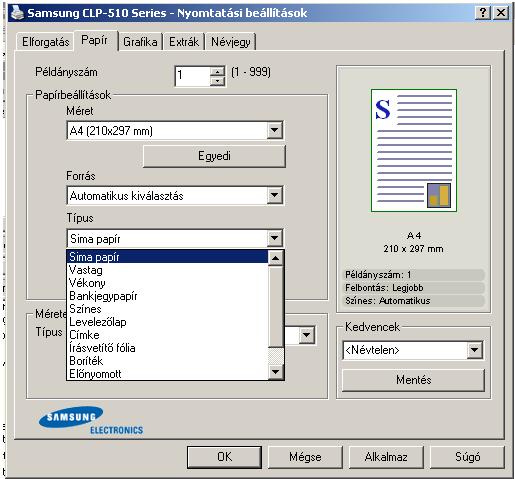Collapse the Típus paper type dropdown

pos(275,238)
